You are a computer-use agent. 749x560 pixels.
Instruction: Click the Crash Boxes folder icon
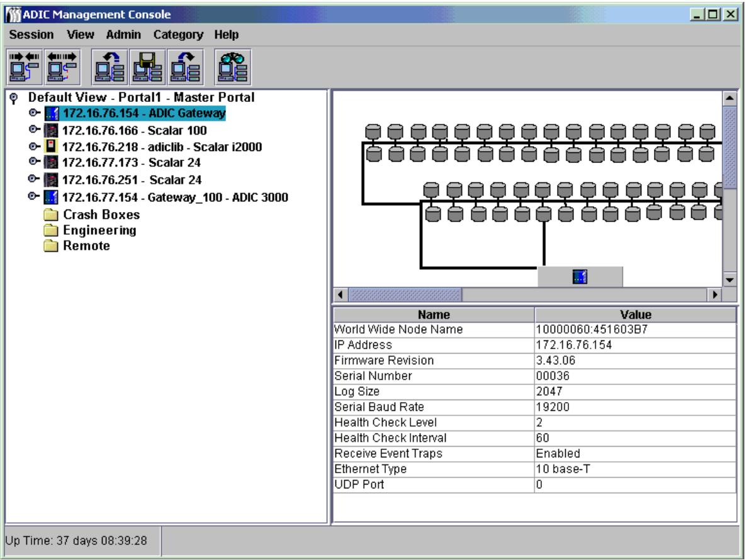tap(50, 215)
